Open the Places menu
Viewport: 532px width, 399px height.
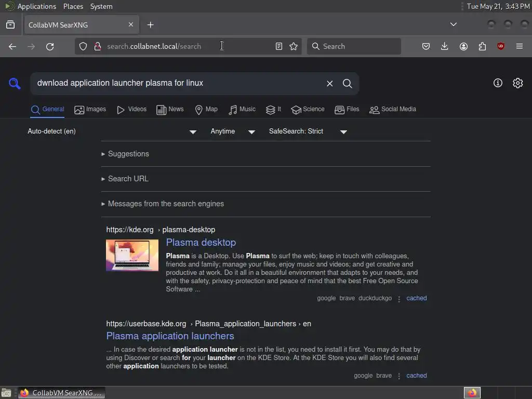click(x=73, y=6)
